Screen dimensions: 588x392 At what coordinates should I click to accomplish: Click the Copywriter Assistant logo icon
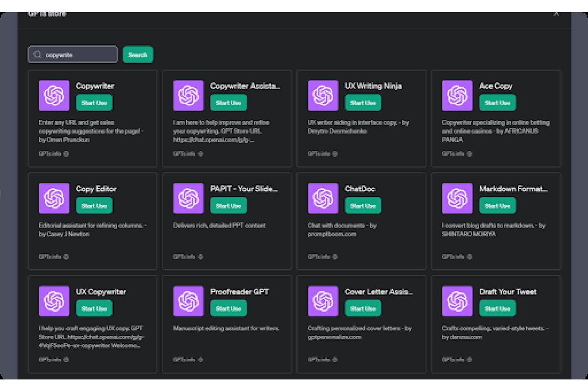click(189, 95)
